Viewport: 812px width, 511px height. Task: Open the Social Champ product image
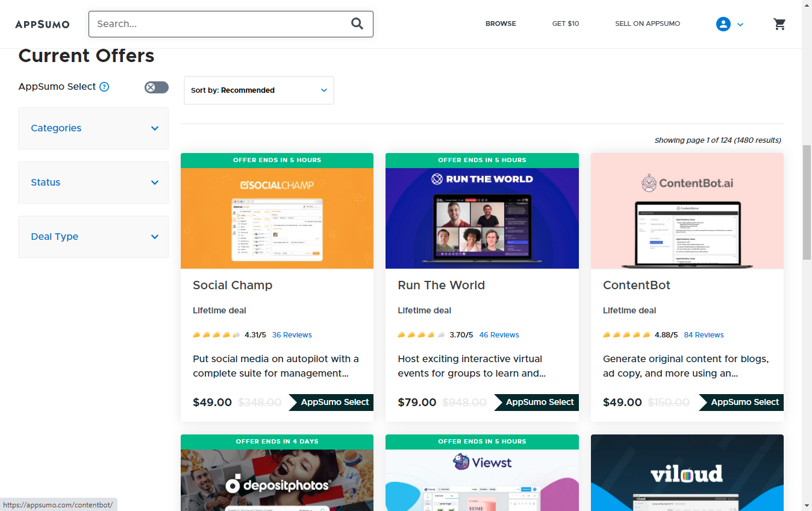[x=277, y=218]
